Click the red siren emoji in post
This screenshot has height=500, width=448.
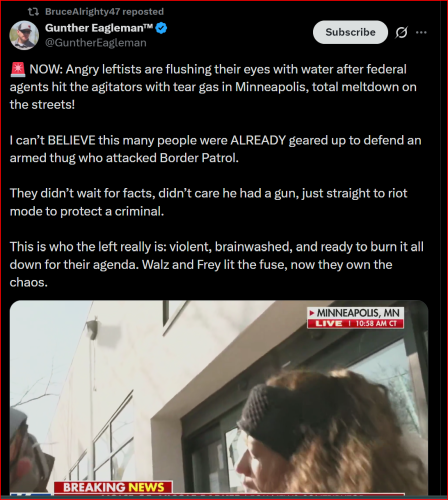(18, 69)
